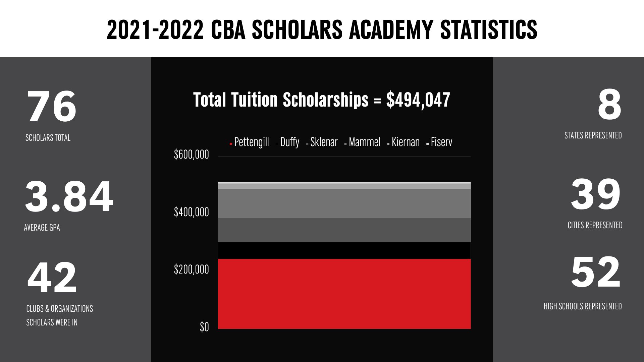Click the $600,000 axis label

(x=191, y=155)
